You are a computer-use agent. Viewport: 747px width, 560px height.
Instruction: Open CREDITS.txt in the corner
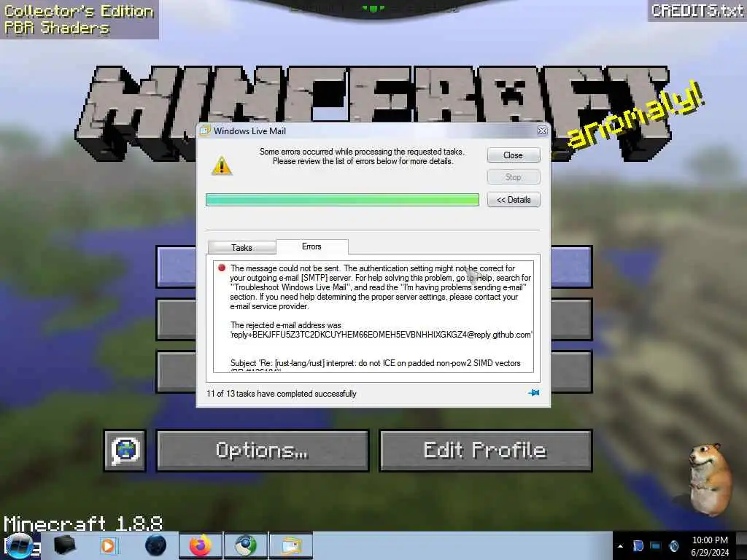[x=697, y=10]
